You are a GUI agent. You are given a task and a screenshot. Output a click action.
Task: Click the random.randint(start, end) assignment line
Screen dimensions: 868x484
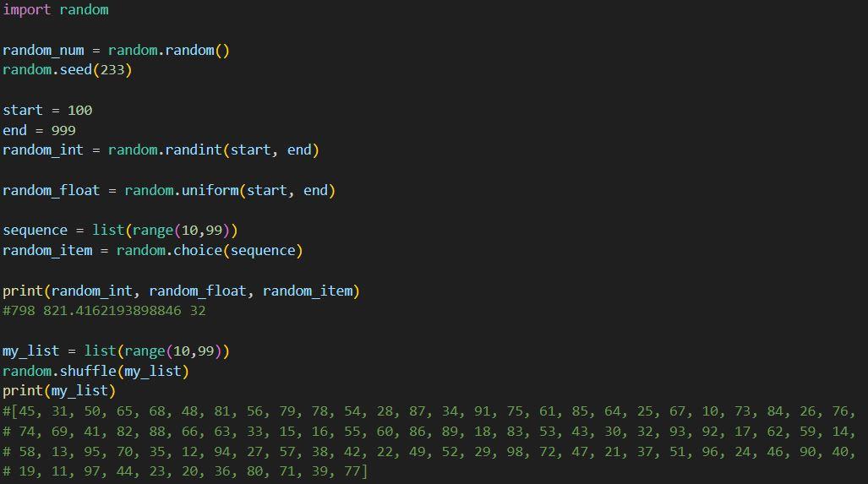coord(161,150)
